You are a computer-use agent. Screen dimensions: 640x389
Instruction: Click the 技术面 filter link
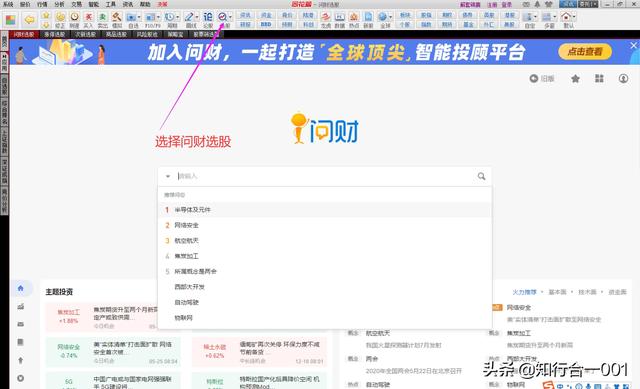coord(587,292)
